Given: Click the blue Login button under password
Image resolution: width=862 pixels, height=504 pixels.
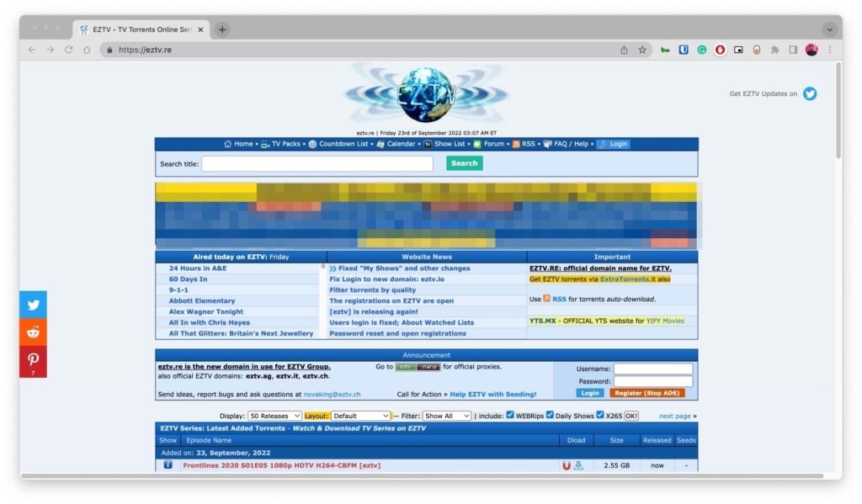Looking at the screenshot, I should (590, 393).
